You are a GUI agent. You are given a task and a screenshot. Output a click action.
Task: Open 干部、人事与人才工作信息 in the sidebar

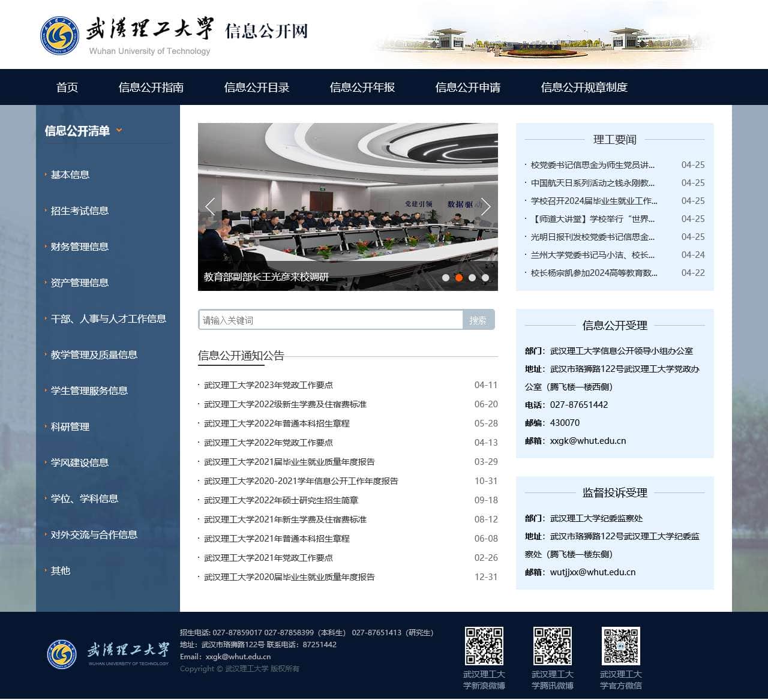click(109, 319)
